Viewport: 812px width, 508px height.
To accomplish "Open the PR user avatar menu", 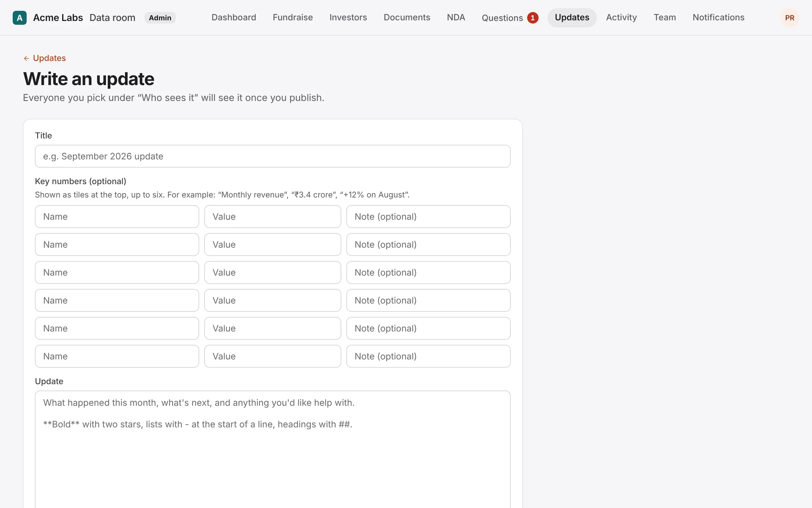I will click(x=789, y=18).
